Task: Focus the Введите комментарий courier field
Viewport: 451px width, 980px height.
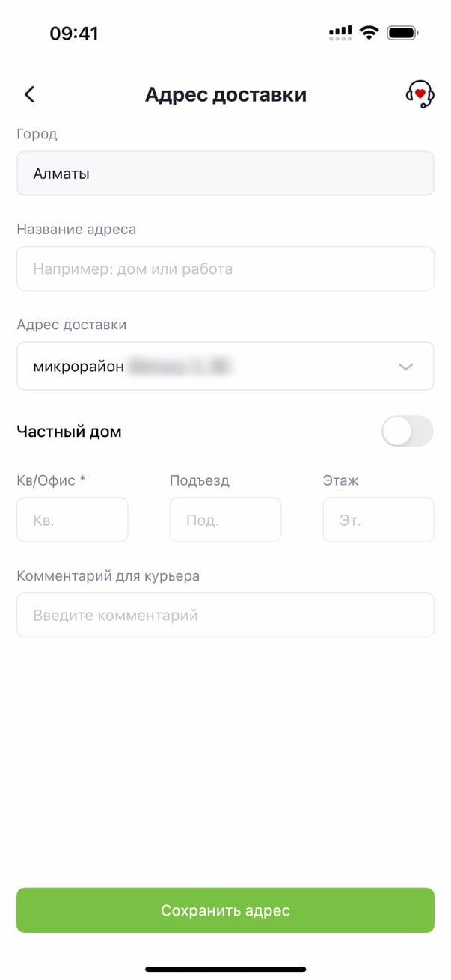Action: pos(225,616)
